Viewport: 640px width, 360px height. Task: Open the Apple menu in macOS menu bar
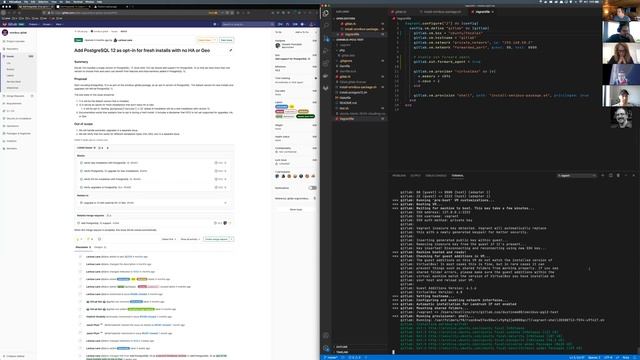5,2
